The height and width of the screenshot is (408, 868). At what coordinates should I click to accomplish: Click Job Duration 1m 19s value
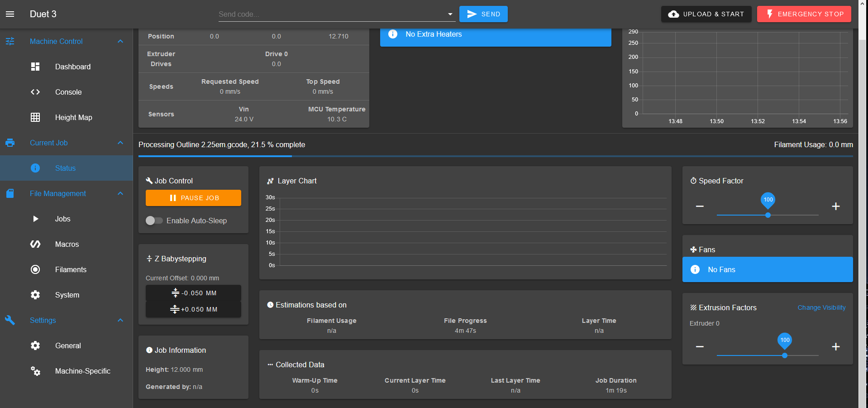pyautogui.click(x=616, y=390)
